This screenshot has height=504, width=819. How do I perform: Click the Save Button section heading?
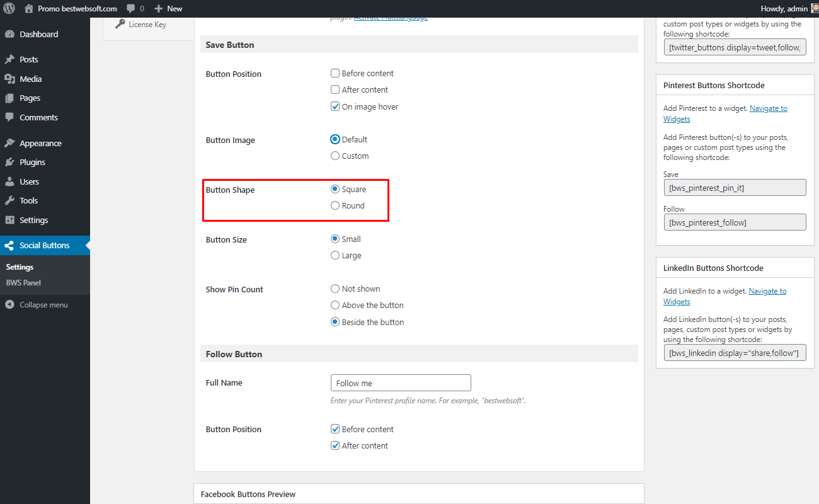[x=230, y=45]
